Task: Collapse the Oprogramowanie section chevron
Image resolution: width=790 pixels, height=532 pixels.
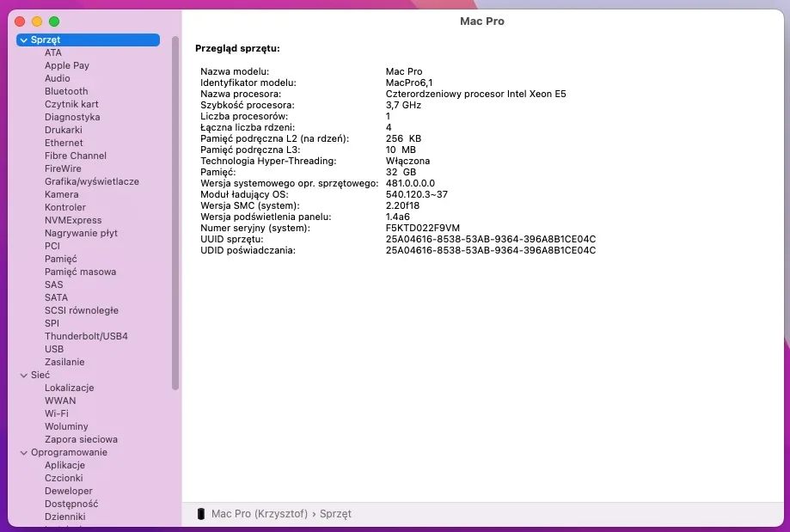Action: 24,453
